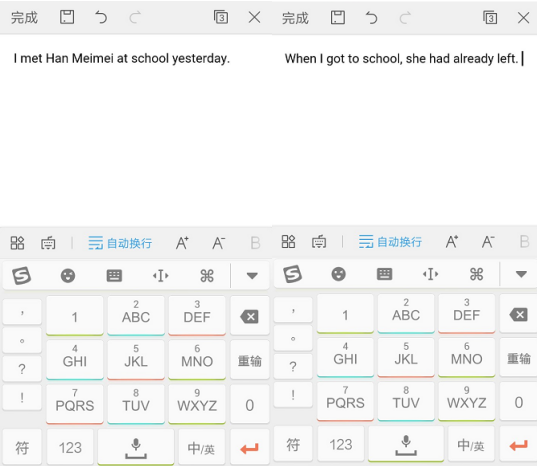Switch to 符 symbols keyboard on right
537x466 pixels.
293,445
